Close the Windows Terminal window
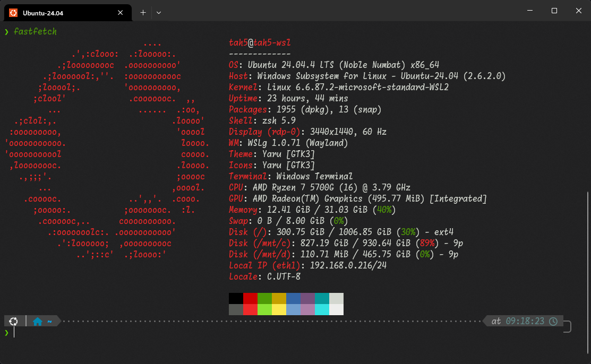The height and width of the screenshot is (364, 591). point(579,11)
